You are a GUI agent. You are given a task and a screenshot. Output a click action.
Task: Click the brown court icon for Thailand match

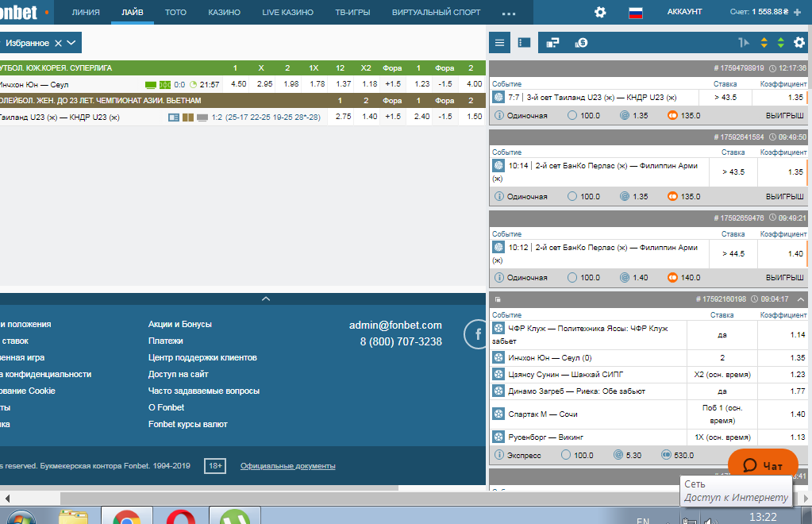coord(188,118)
